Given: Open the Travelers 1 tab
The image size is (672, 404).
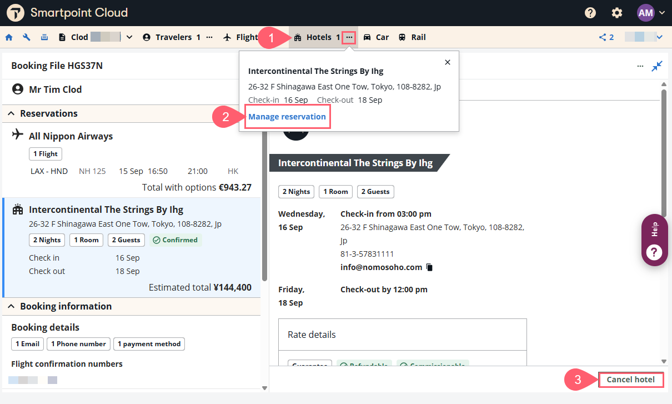Looking at the screenshot, I should click(171, 37).
